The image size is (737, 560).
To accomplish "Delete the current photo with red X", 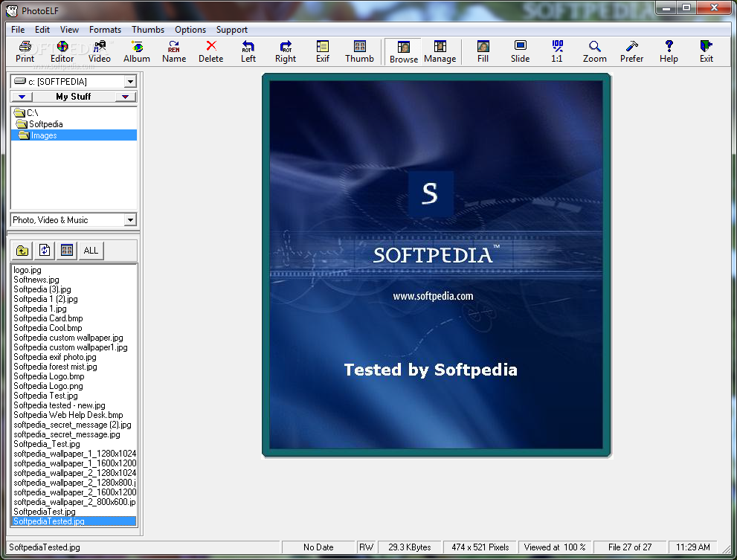I will [210, 51].
